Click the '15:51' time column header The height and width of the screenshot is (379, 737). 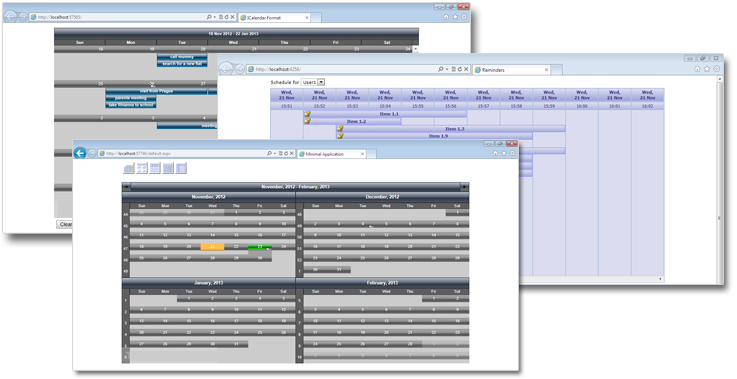(x=287, y=106)
